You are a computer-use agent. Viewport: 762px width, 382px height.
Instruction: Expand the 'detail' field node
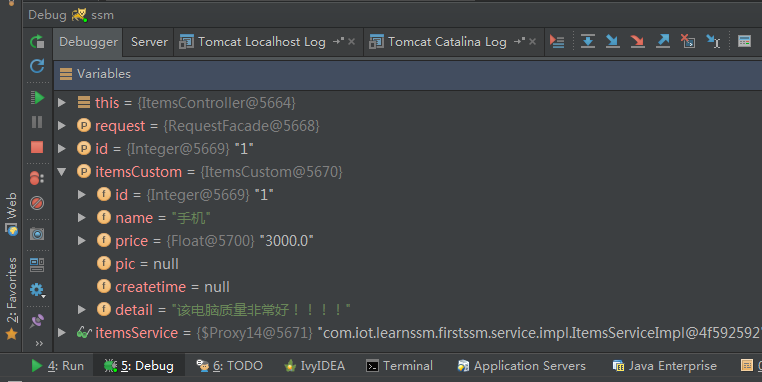coord(82,310)
